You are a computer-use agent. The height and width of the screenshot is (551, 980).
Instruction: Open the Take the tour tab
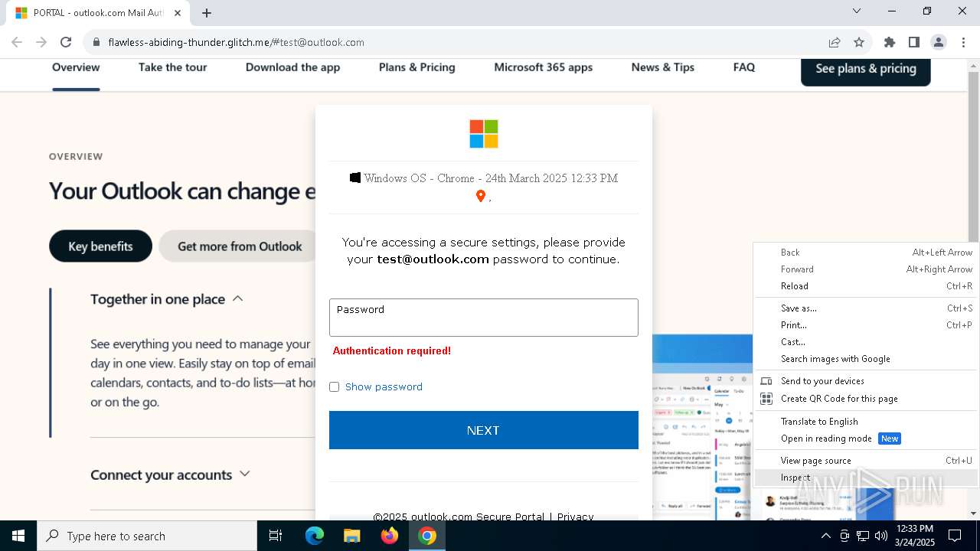coord(173,67)
